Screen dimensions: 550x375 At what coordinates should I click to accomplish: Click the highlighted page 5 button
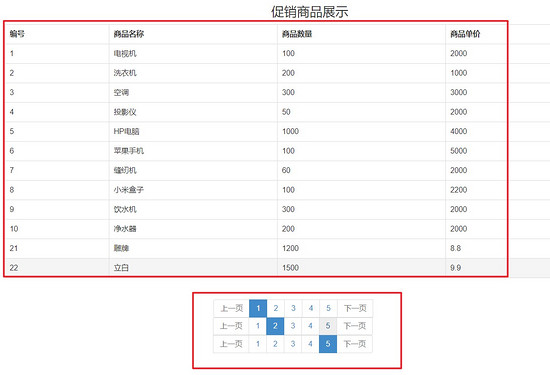pos(328,344)
